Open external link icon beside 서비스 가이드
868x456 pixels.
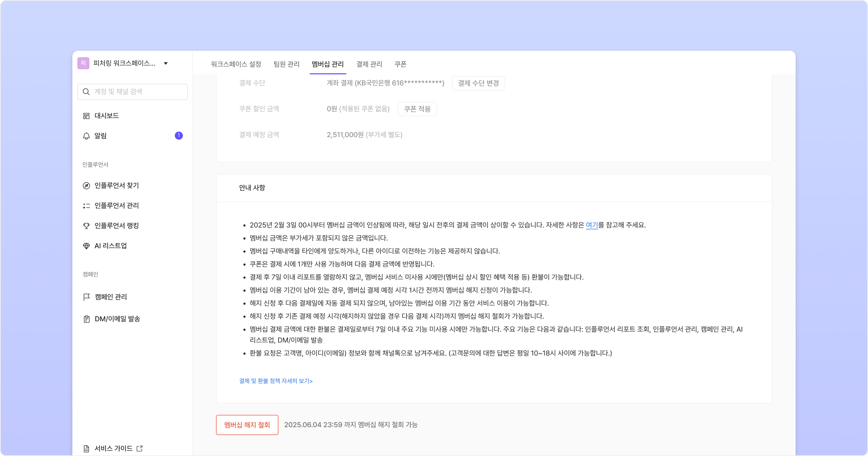click(140, 448)
